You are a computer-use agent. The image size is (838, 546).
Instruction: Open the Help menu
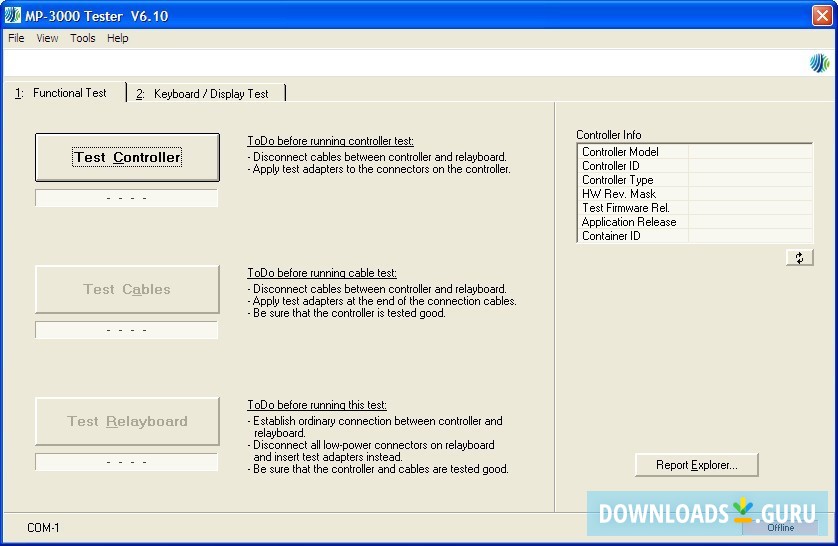[118, 38]
